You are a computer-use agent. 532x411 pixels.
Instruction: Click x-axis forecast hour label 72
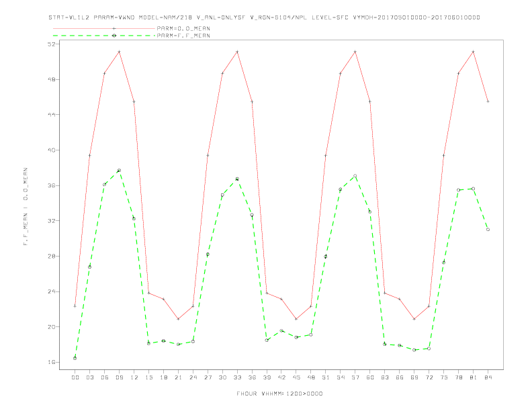point(429,377)
